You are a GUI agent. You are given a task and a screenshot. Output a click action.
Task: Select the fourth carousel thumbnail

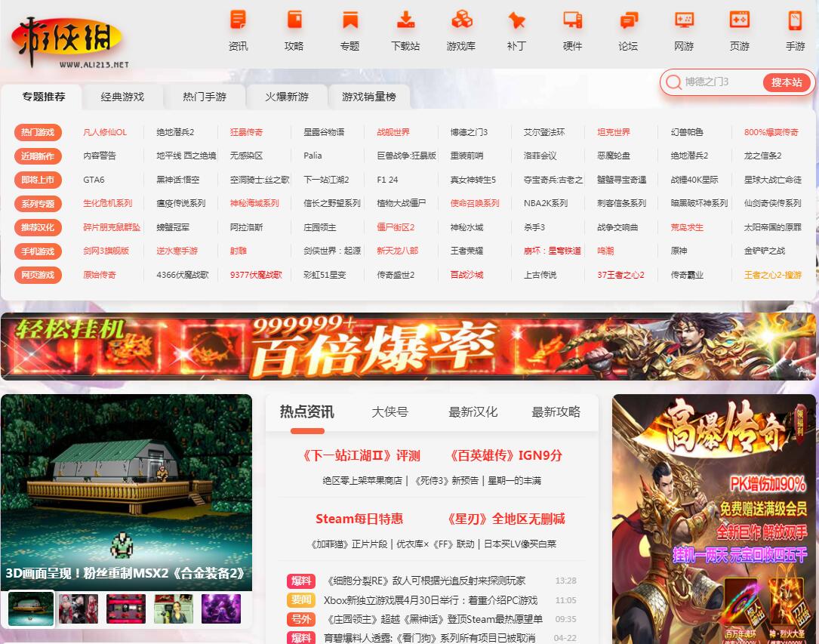click(x=174, y=609)
